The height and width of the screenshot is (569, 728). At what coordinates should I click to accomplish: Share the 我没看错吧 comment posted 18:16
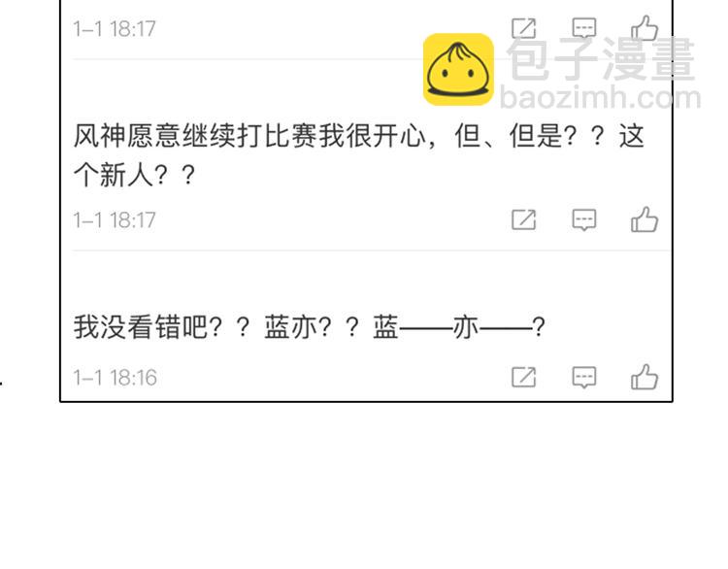[x=524, y=377]
